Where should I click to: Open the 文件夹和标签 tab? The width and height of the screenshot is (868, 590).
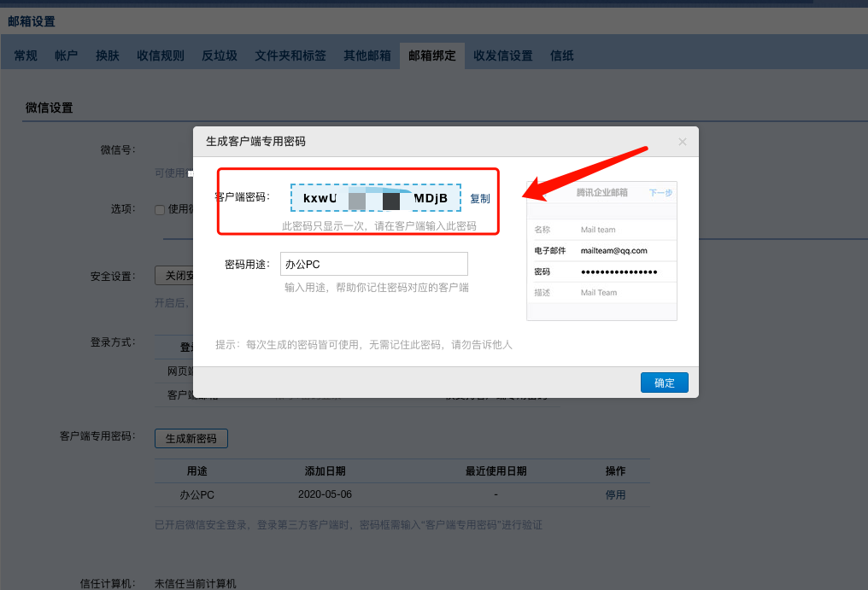[x=290, y=55]
